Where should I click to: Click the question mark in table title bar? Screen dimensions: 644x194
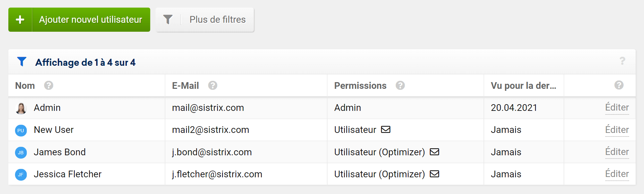622,61
